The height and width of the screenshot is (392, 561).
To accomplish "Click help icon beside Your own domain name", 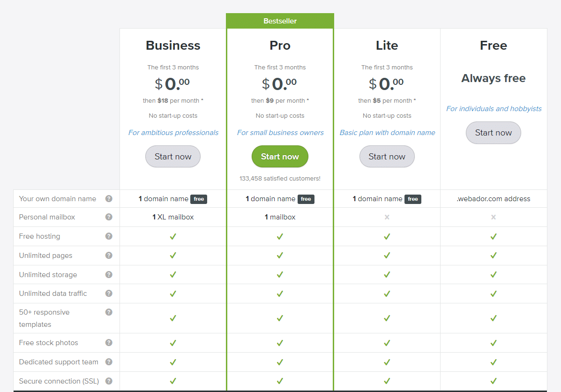I will click(109, 199).
